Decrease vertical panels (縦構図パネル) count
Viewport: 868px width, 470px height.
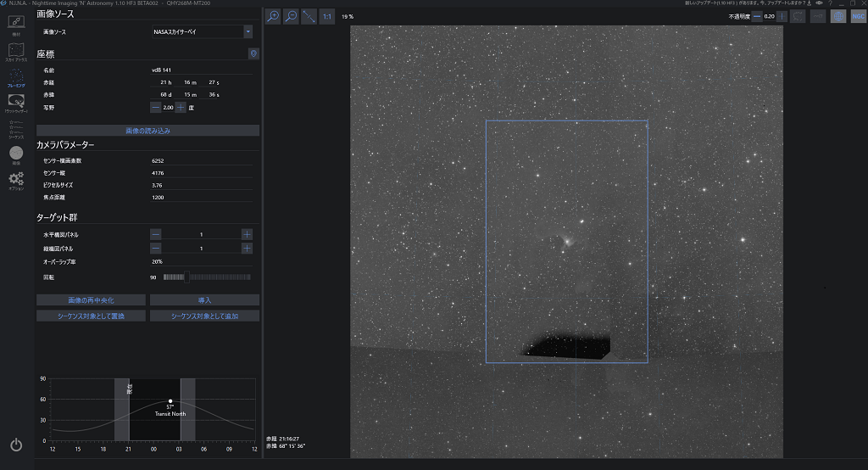click(156, 249)
